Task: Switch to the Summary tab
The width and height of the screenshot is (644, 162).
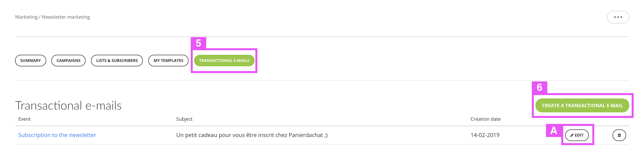Action: click(30, 60)
